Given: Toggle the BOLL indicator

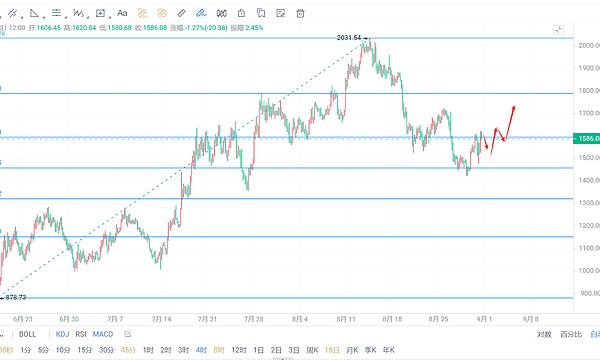Looking at the screenshot, I should pyautogui.click(x=28, y=334).
